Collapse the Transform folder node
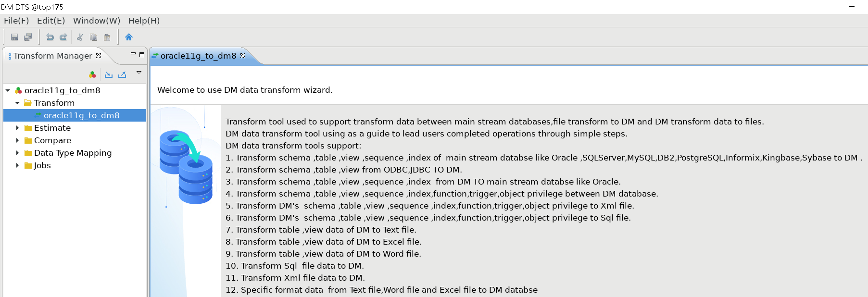 point(17,103)
